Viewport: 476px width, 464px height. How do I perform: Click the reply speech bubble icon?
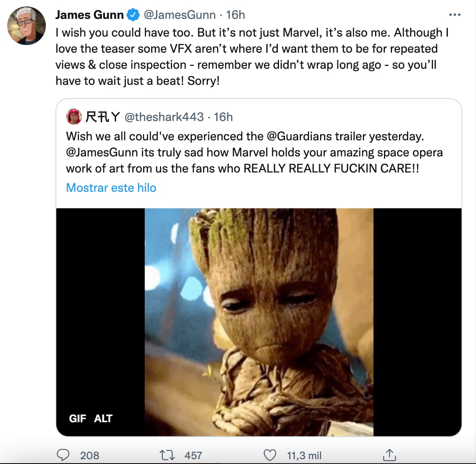63,455
